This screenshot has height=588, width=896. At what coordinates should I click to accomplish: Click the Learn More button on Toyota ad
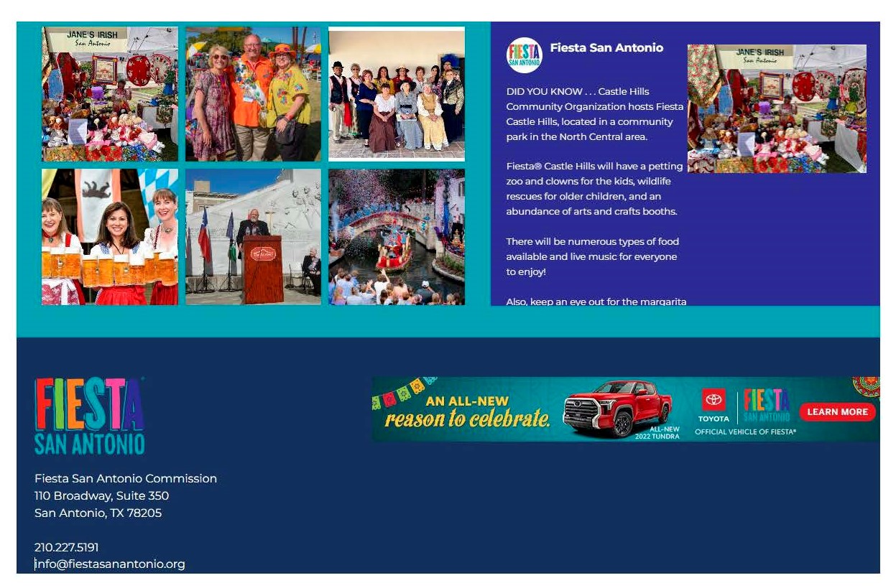pos(837,411)
